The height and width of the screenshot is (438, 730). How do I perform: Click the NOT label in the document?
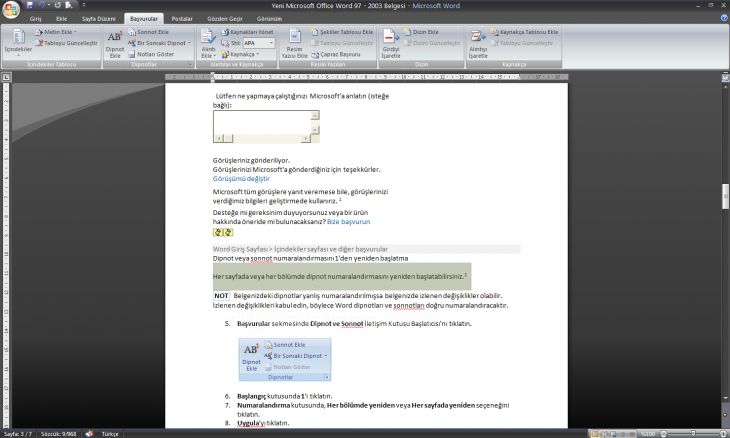pyautogui.click(x=221, y=296)
